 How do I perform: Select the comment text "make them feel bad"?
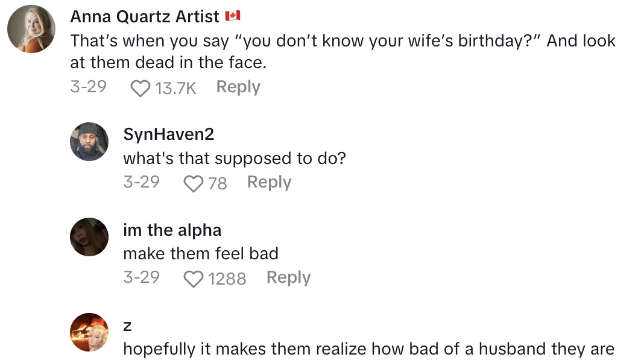200,253
